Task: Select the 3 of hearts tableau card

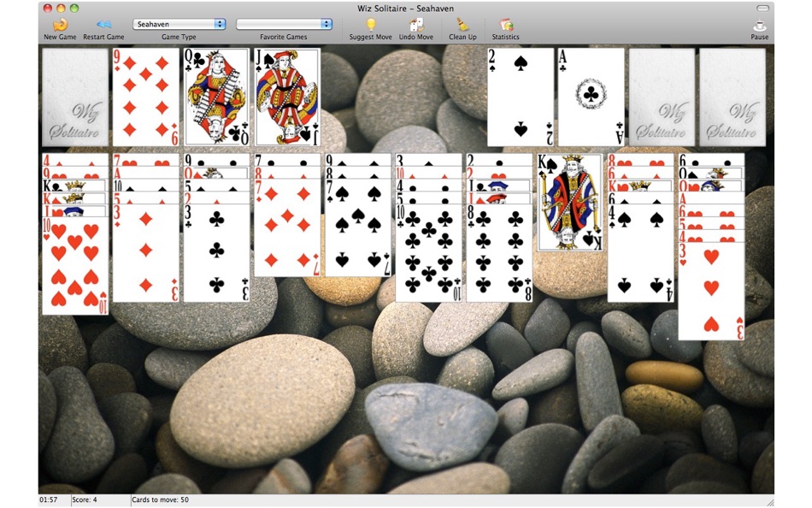Action: pos(711,292)
